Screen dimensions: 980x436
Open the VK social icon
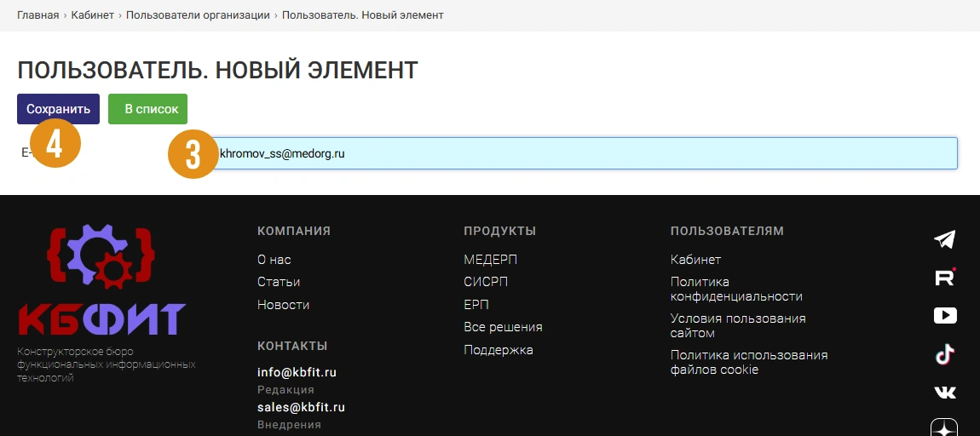click(945, 393)
